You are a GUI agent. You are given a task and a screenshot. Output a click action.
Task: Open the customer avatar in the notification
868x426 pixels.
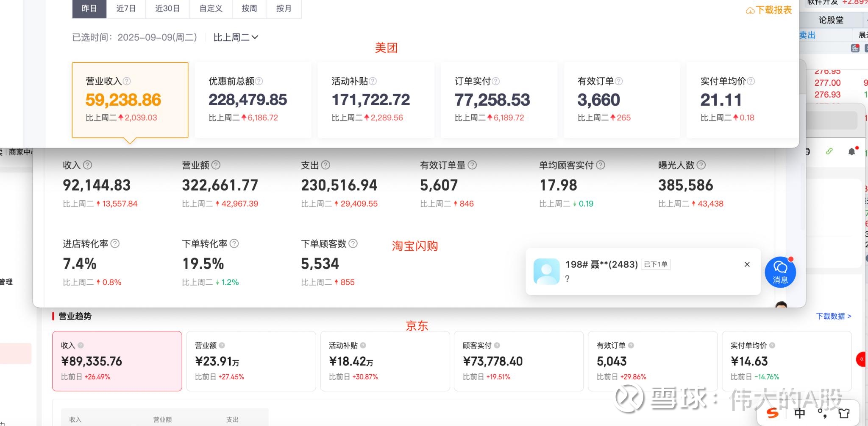(546, 272)
